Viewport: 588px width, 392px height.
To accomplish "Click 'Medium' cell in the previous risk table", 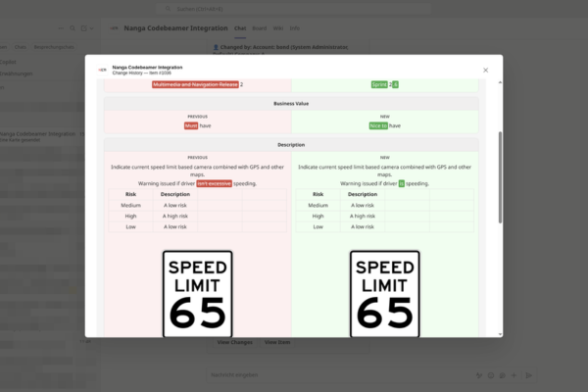I will pos(131,205).
